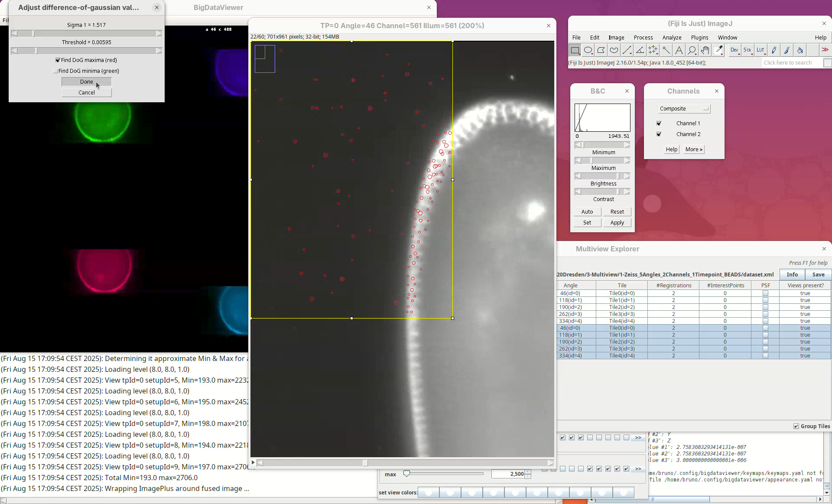Select the Hand scrolling tool

705,50
